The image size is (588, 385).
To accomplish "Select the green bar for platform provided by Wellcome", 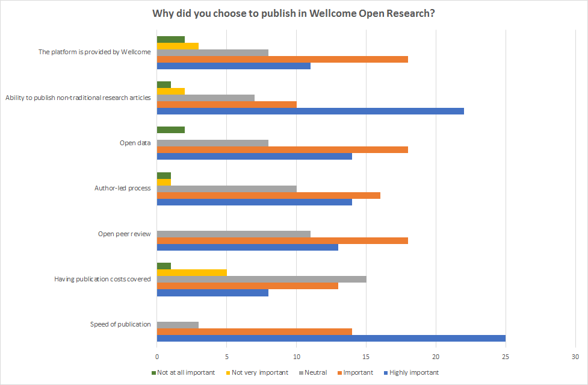I will 170,39.
